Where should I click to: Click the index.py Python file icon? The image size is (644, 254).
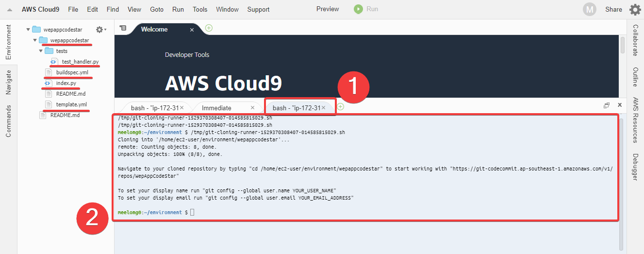tap(48, 83)
